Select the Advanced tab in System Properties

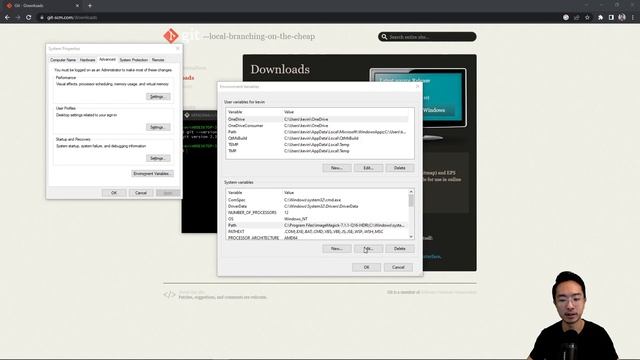pyautogui.click(x=107, y=60)
